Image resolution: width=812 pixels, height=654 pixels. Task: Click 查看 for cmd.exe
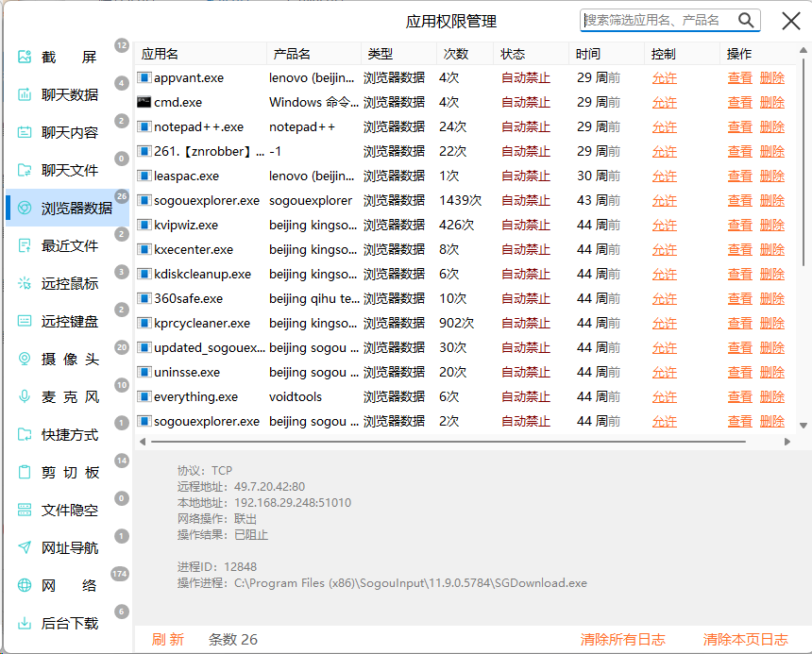click(739, 103)
